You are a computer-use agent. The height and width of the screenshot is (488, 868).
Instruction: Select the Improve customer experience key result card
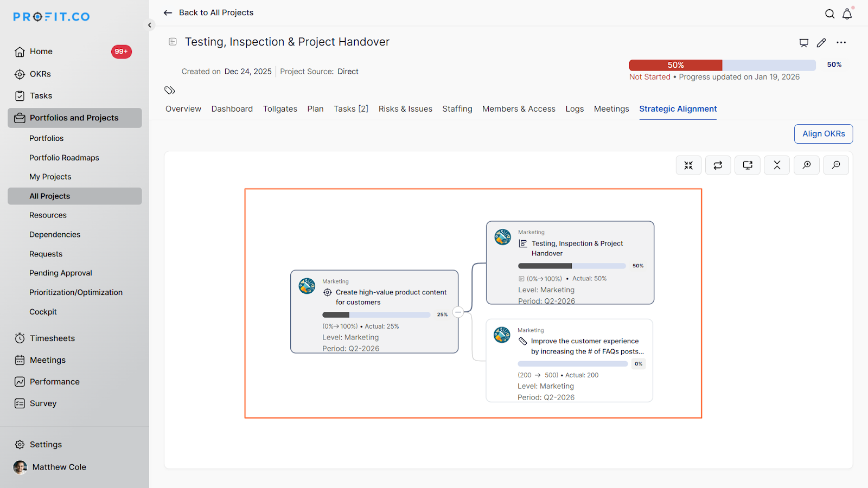coord(569,361)
